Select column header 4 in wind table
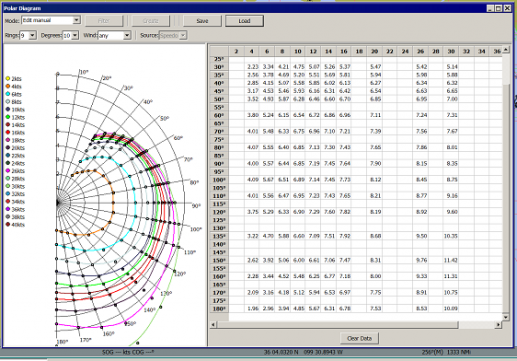Viewport: 517px width, 361px height. 252,51
